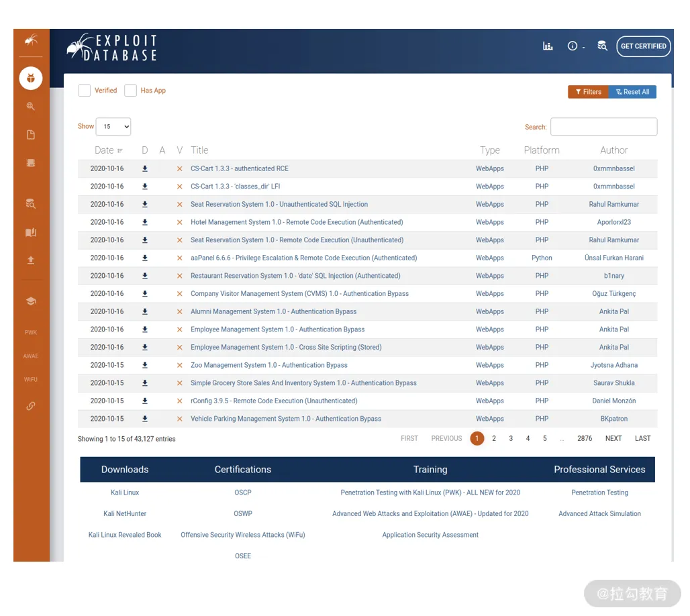690x616 pixels.
Task: Click the LAST pagination link
Action: (642, 438)
